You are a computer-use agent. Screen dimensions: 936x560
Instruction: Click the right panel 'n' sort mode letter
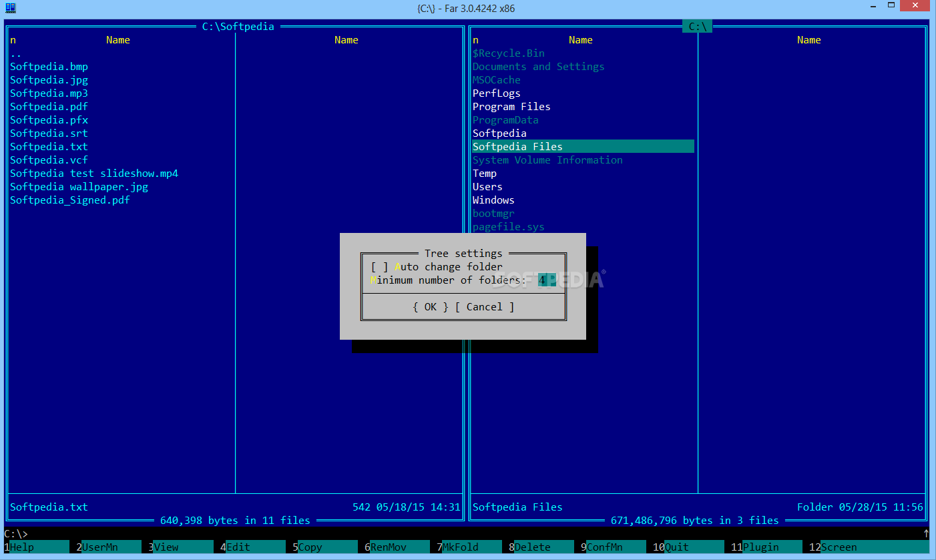point(475,40)
